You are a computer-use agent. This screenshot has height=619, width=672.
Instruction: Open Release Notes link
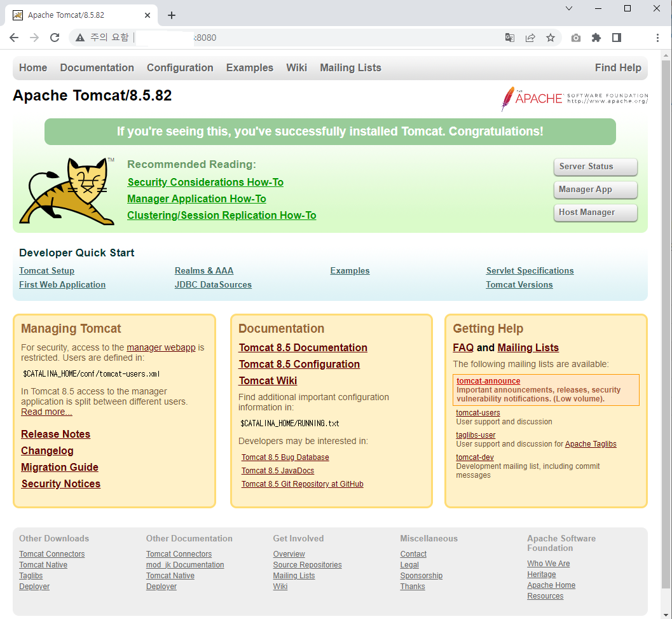(56, 434)
